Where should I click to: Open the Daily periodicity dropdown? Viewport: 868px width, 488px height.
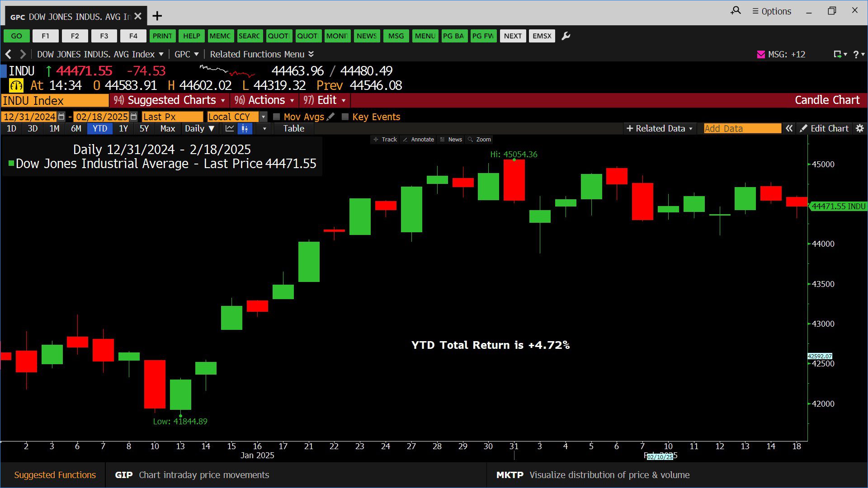click(199, 129)
